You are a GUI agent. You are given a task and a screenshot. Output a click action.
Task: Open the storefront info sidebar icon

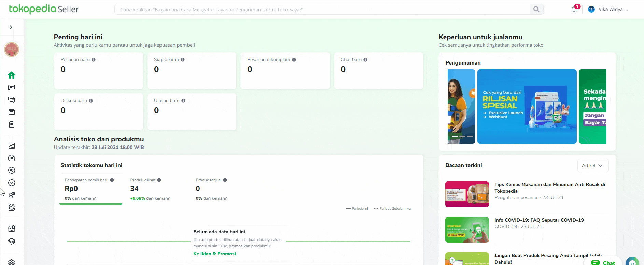point(12,229)
